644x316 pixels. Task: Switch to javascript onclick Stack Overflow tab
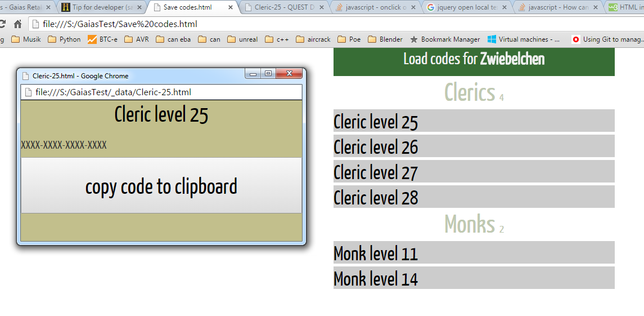pyautogui.click(x=375, y=7)
